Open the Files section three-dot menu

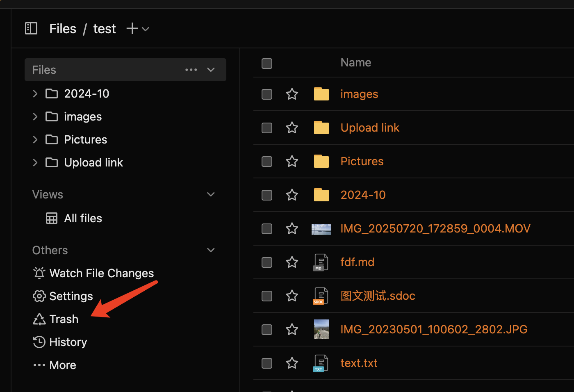(191, 70)
